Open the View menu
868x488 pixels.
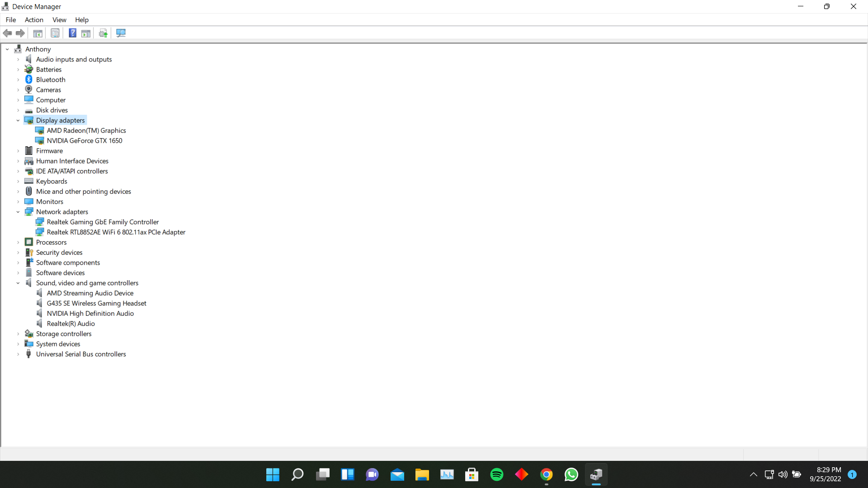59,20
